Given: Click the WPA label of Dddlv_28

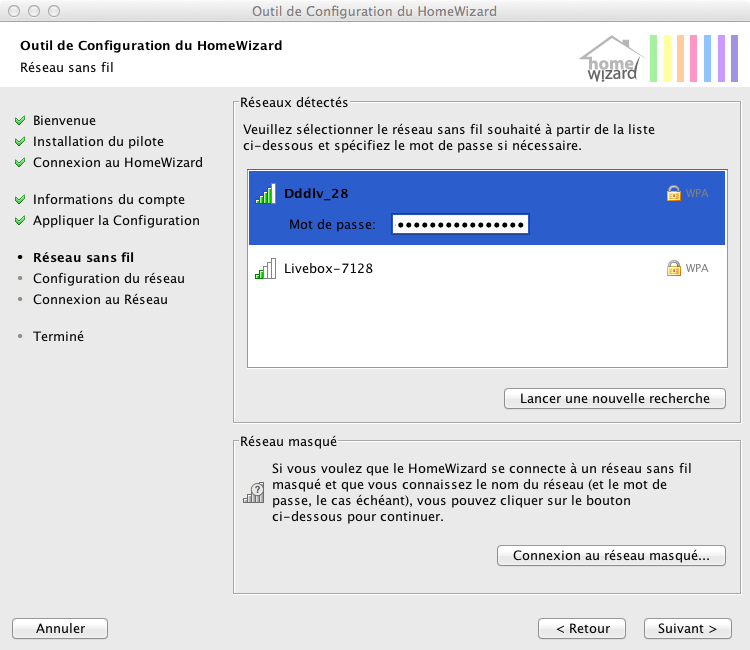Looking at the screenshot, I should pos(697,194).
